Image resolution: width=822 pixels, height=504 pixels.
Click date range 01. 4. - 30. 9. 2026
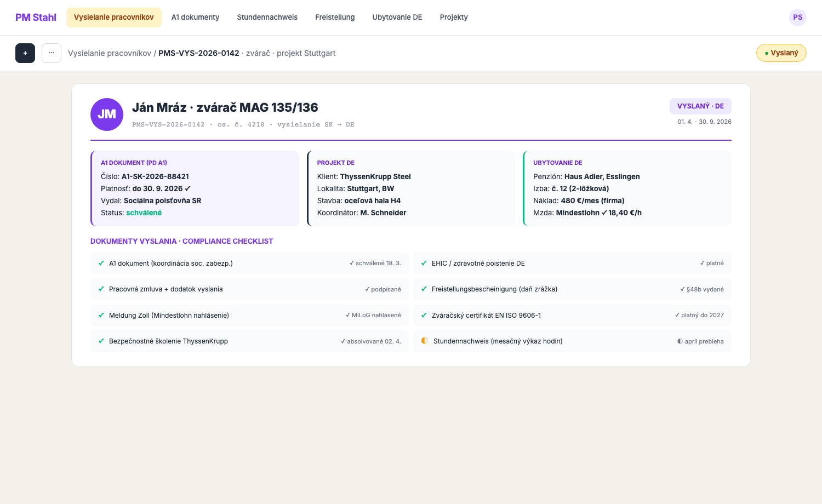[704, 122]
